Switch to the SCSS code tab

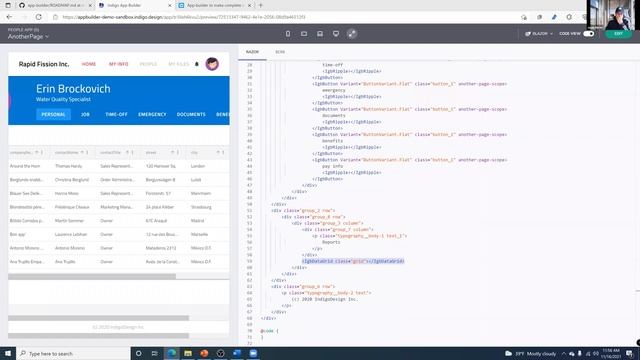click(280, 52)
